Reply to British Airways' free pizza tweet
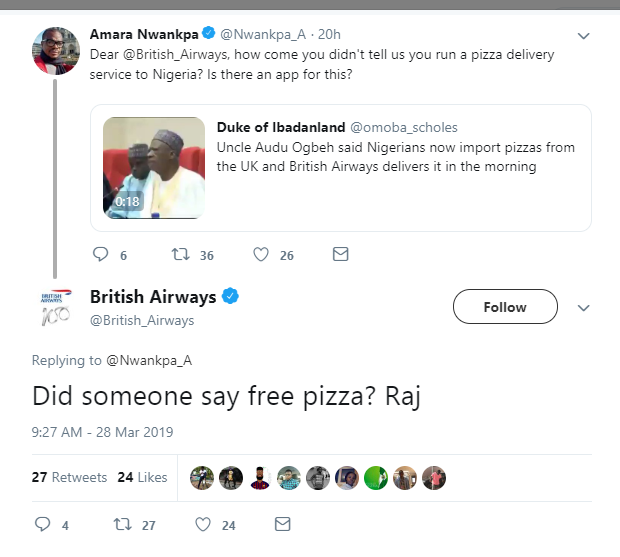 42,524
